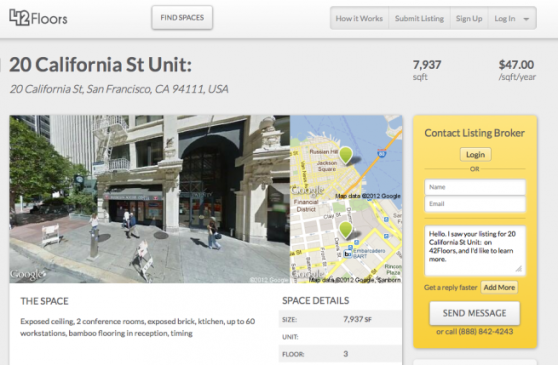
Task: Click the FLOOR row value 3
Action: [x=346, y=354]
